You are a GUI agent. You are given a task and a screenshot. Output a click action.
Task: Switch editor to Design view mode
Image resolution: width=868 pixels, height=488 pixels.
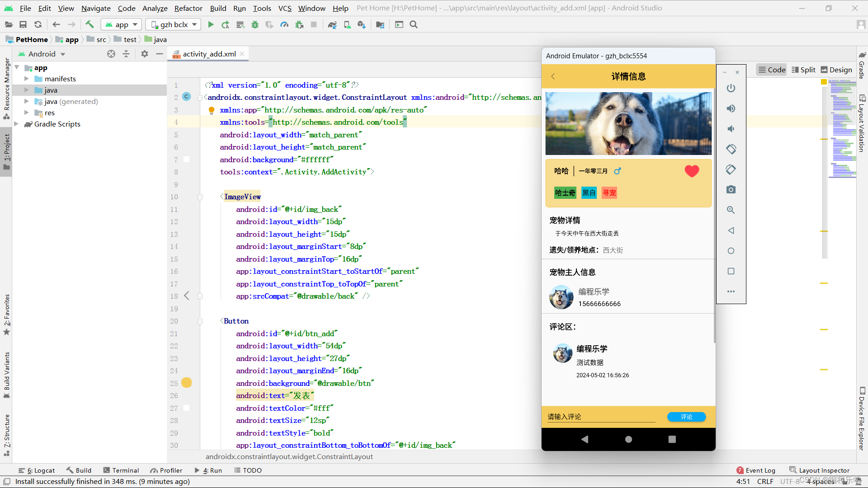point(836,70)
